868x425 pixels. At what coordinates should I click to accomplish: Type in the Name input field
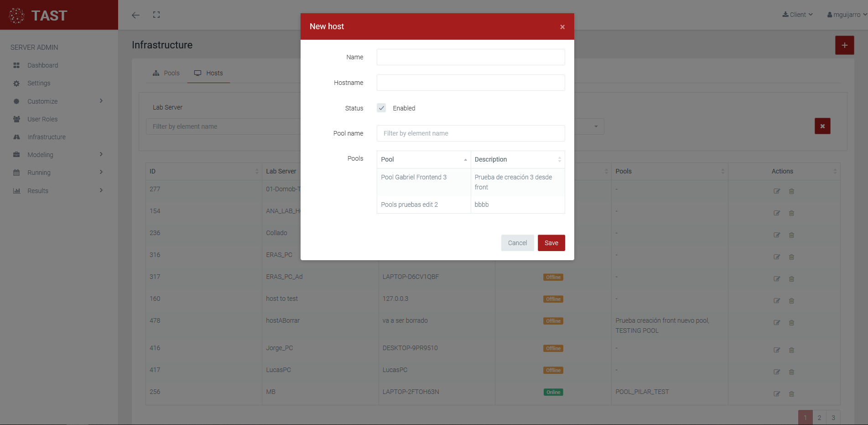pyautogui.click(x=470, y=57)
